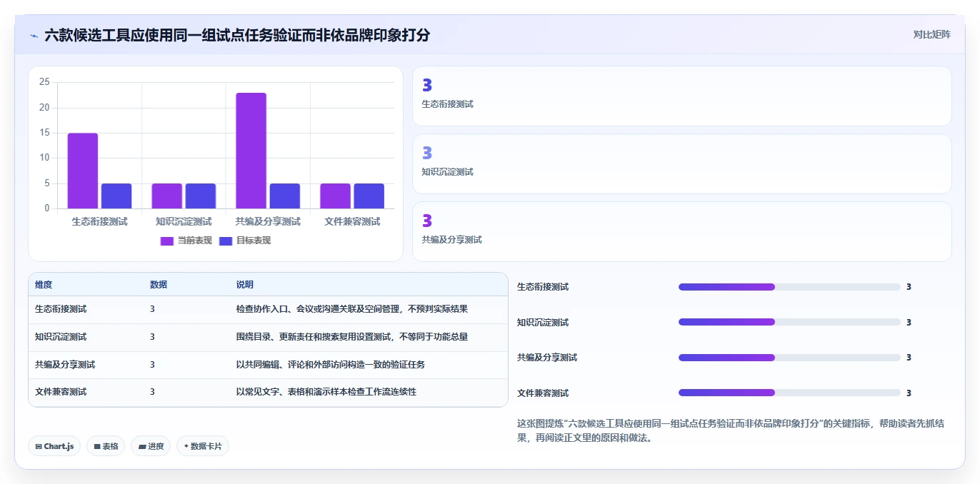Select the 文件兼容测试 cell in the table
This screenshot has width=980, height=484.
pos(61,392)
